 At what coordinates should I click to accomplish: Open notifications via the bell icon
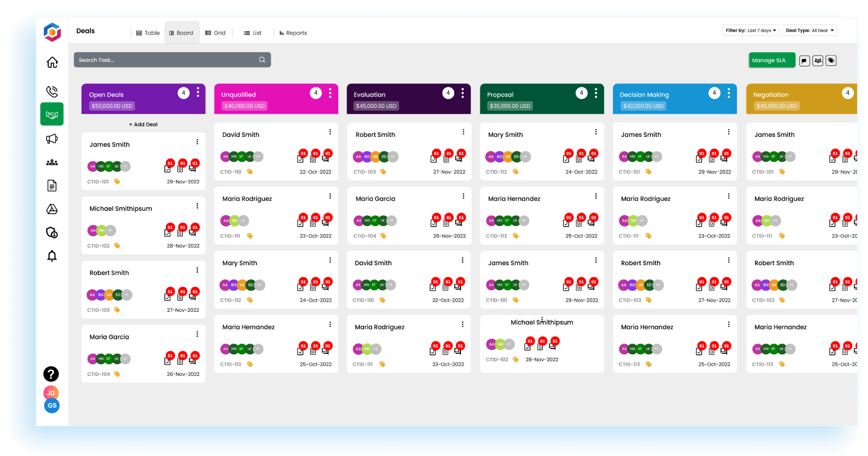click(52, 256)
